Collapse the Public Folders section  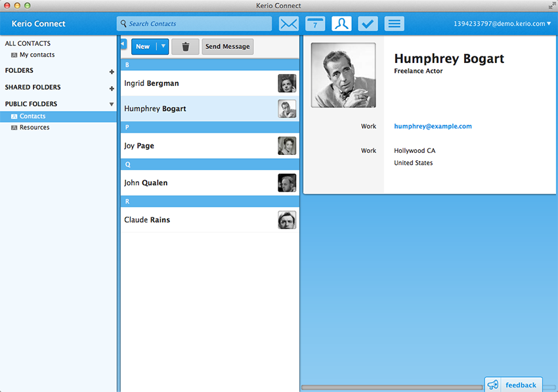[112, 104]
